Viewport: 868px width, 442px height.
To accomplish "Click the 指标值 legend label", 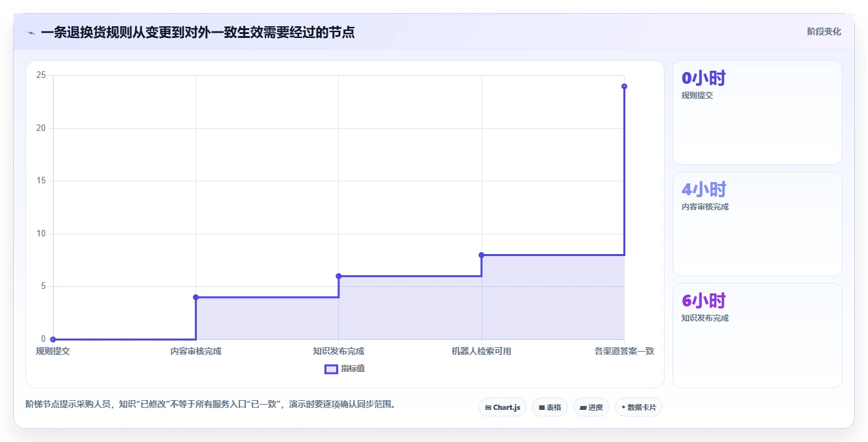I will coord(353,369).
